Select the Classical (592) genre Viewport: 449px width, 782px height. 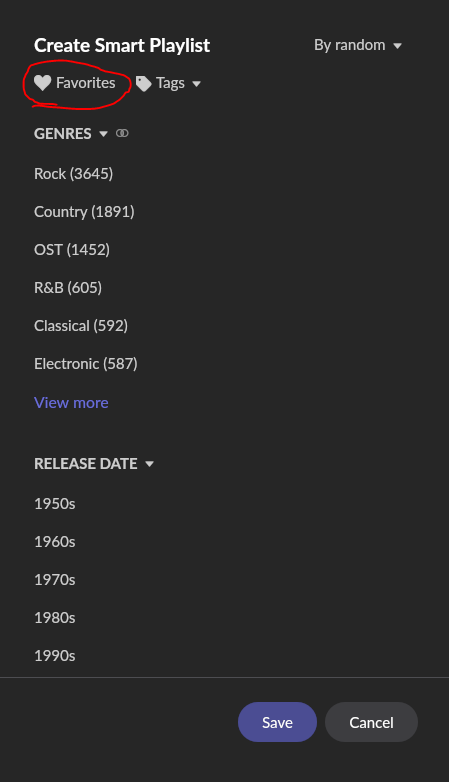[x=81, y=326]
